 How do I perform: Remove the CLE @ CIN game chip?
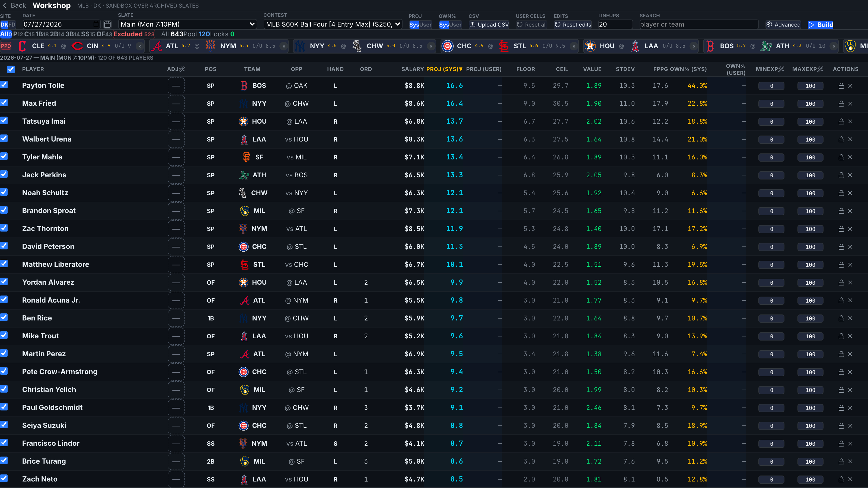point(140,46)
